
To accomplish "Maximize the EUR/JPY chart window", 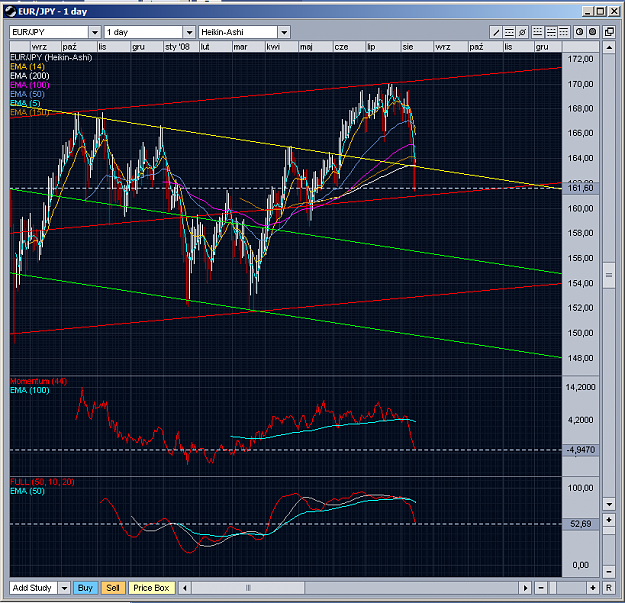I will tap(601, 12).
